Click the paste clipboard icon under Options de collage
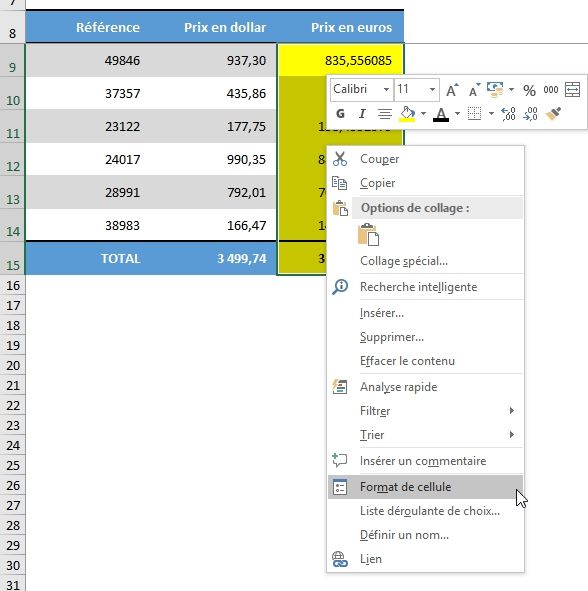The height and width of the screenshot is (591, 588). click(x=368, y=234)
